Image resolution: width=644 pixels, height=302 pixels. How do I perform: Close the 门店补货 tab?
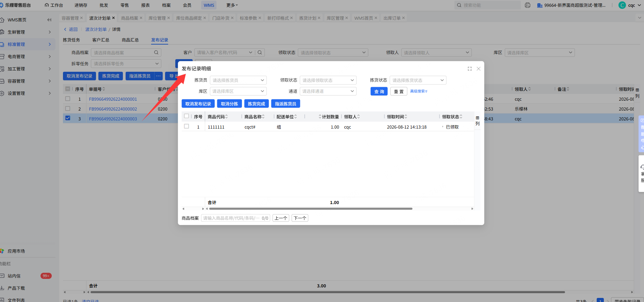tap(232, 18)
